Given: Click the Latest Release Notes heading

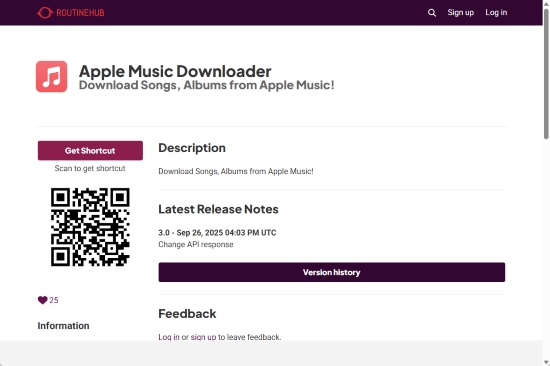Looking at the screenshot, I should point(218,209).
